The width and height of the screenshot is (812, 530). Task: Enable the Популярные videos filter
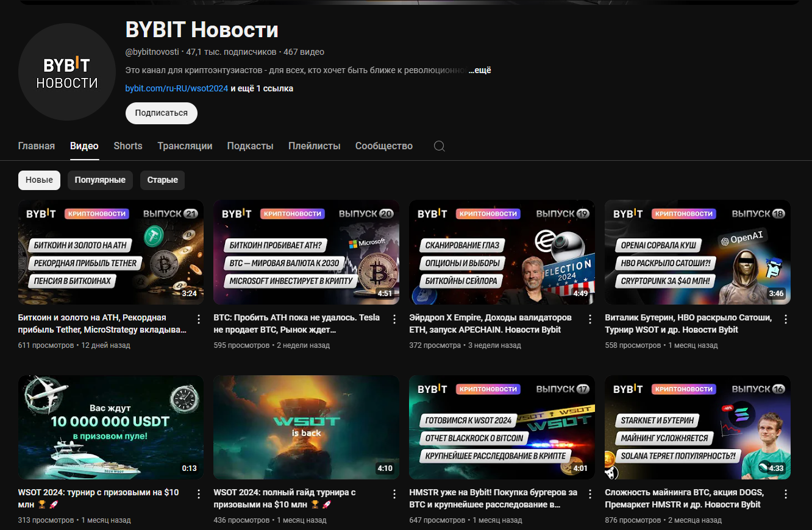coord(100,180)
